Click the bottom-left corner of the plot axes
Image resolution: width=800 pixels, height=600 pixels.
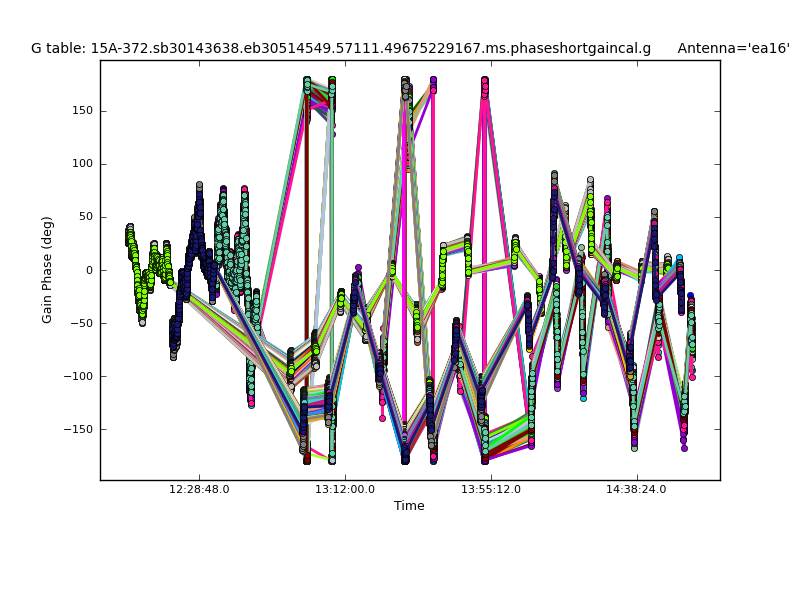coord(100,480)
